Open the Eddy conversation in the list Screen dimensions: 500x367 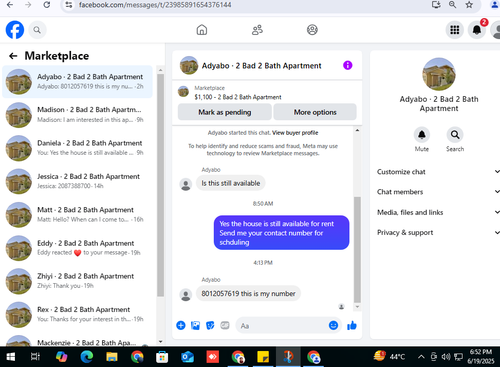click(x=77, y=248)
